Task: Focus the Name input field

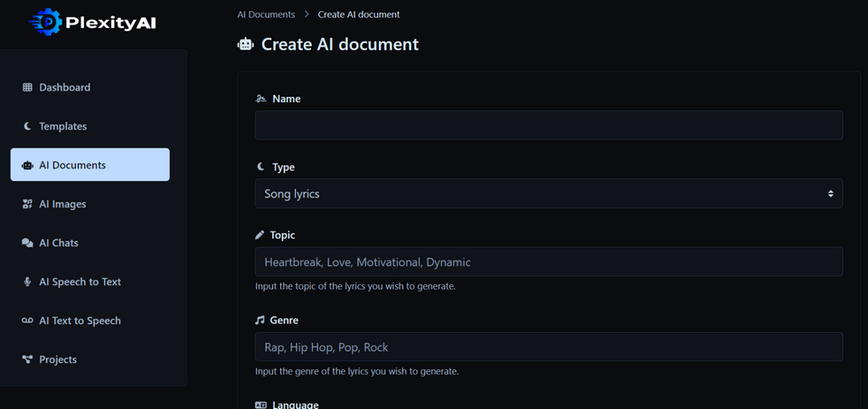Action: tap(548, 125)
